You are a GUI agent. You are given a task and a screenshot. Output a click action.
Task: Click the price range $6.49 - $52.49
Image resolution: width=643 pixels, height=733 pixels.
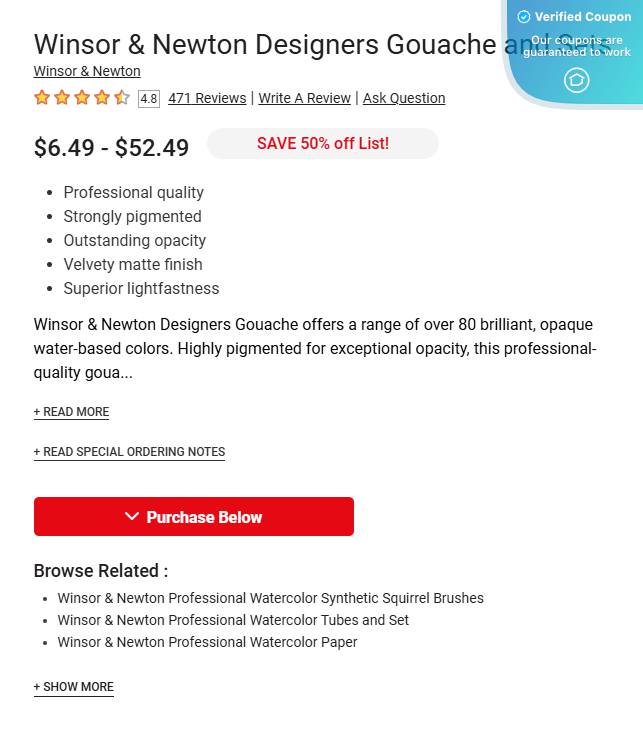click(x=111, y=148)
